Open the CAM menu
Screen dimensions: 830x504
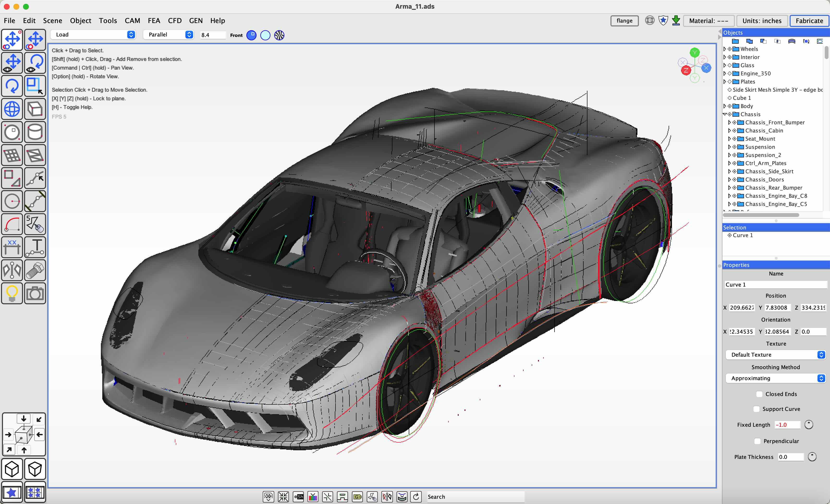(132, 21)
